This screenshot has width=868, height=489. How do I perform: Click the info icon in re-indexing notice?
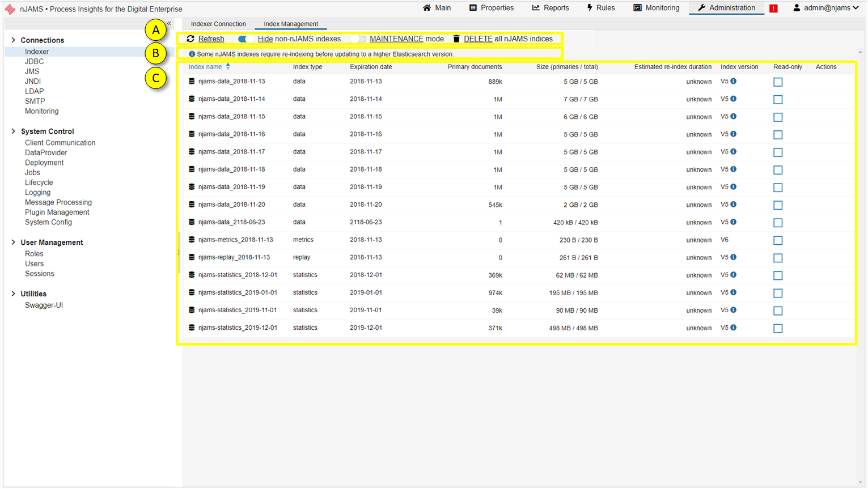click(192, 54)
